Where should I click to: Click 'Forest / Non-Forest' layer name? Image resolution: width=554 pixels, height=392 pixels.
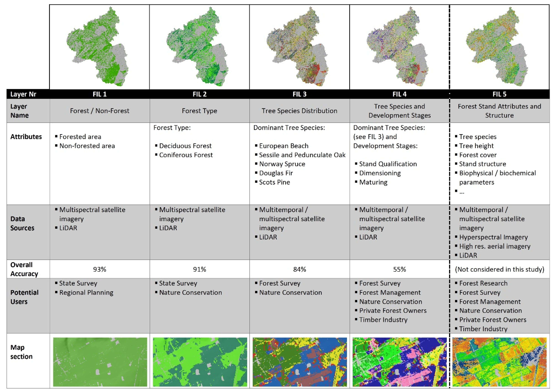[x=100, y=111]
